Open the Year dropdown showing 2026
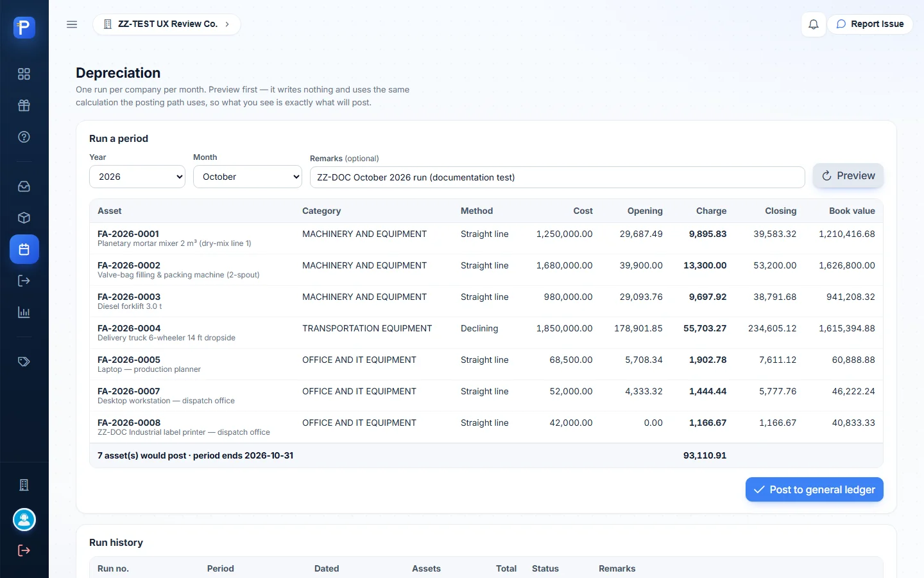Image resolution: width=924 pixels, height=578 pixels. coord(137,177)
